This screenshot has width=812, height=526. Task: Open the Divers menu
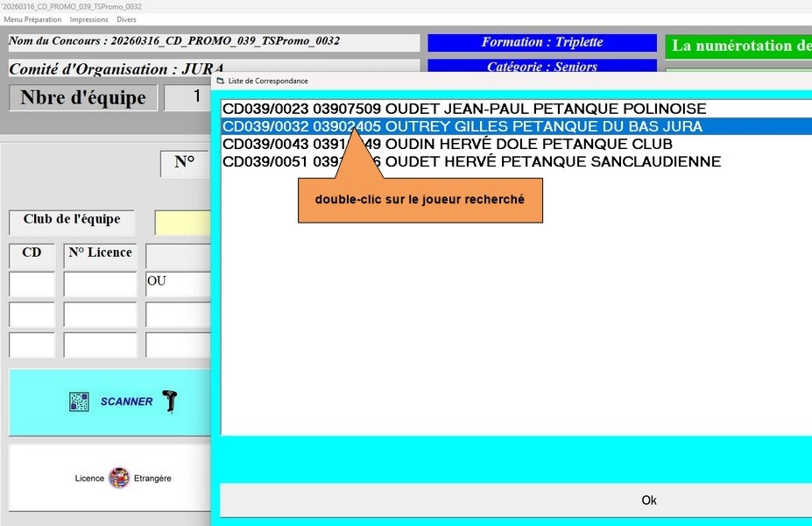126,19
